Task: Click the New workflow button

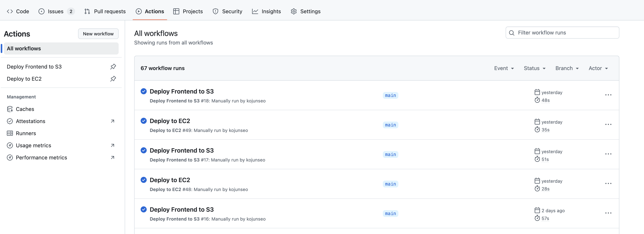Action: [x=98, y=34]
